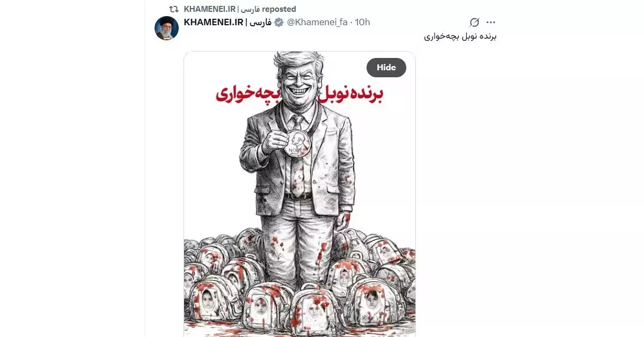Click the hand holding the medal

(275, 141)
